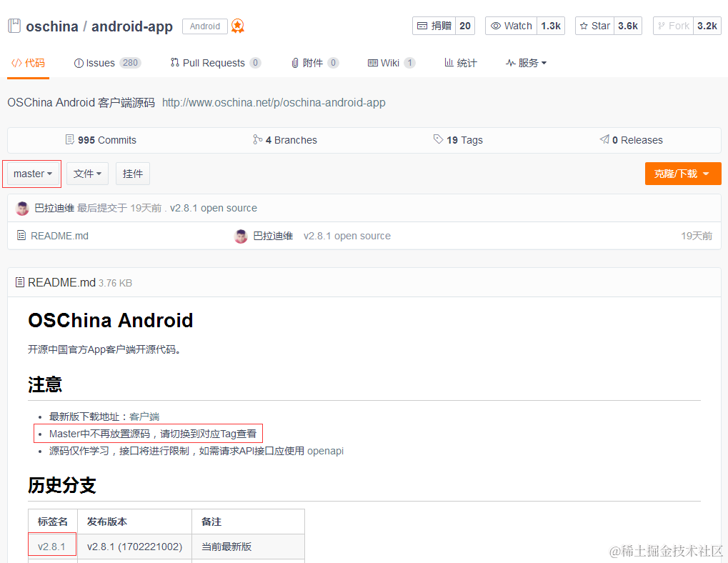Image resolution: width=728 pixels, height=563 pixels.
Task: Open the 克隆/下载 clone dropdown button
Action: point(682,174)
